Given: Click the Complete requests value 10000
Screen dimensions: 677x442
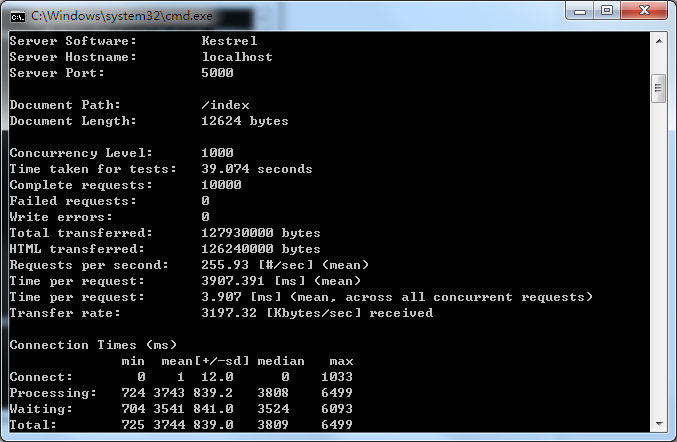Looking at the screenshot, I should 221,185.
